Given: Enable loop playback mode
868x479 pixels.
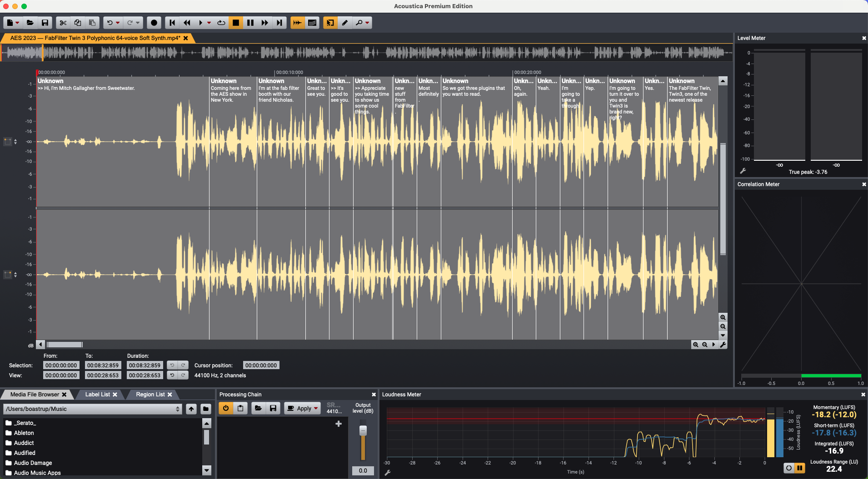Looking at the screenshot, I should 221,22.
